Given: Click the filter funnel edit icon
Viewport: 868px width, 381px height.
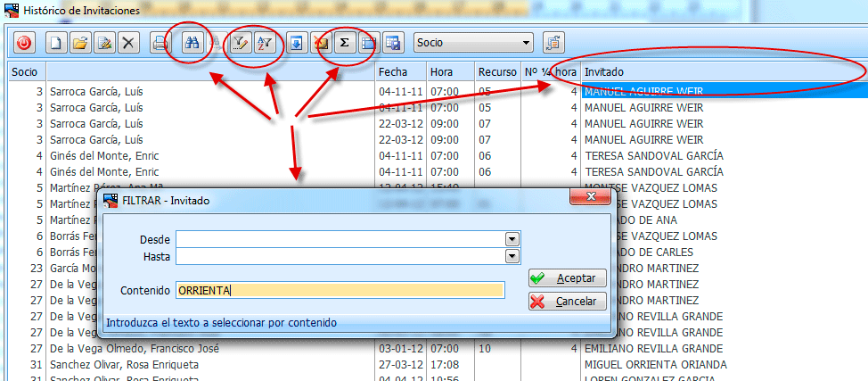Looking at the screenshot, I should (x=239, y=42).
